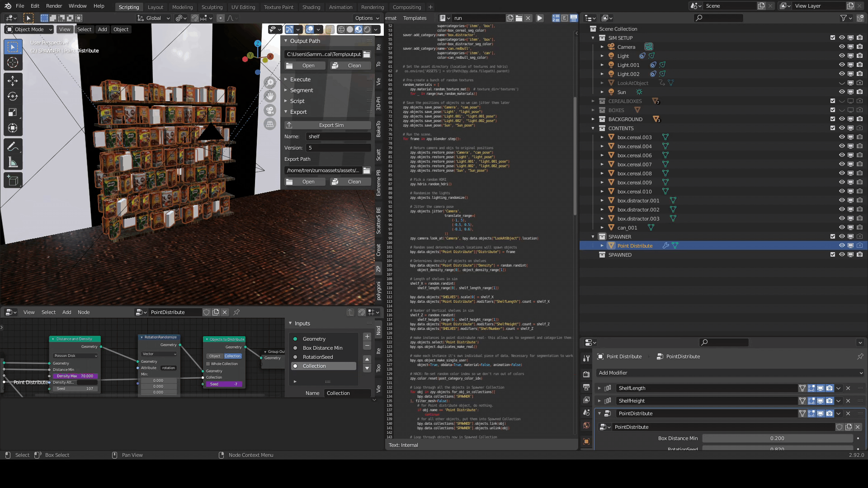Open View Layer properties tab icon
Image resolution: width=868 pixels, height=488 pixels.
click(586, 400)
